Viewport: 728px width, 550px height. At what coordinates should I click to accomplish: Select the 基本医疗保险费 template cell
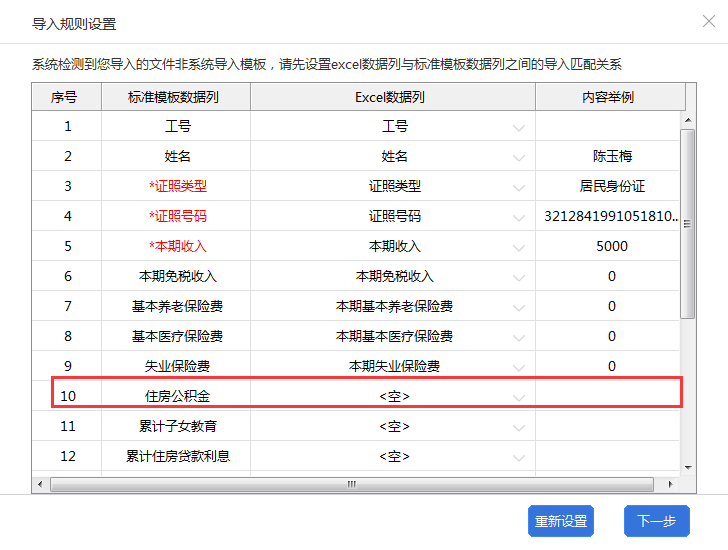[x=176, y=336]
